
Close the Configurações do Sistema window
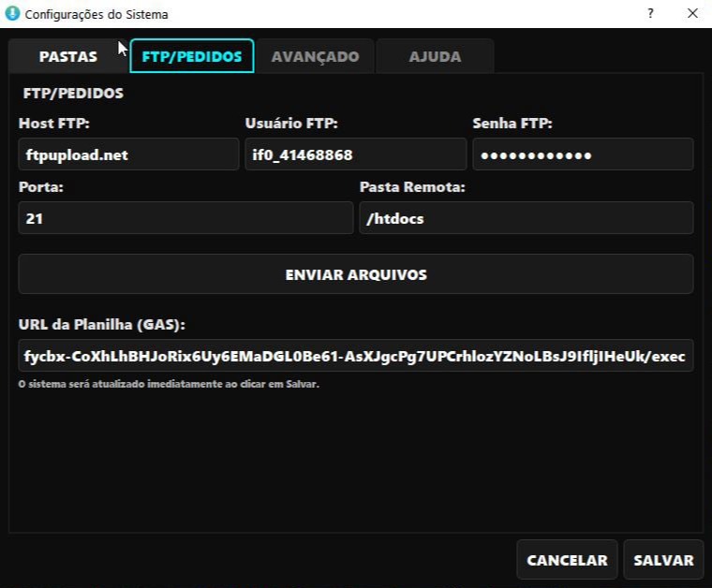[692, 14]
